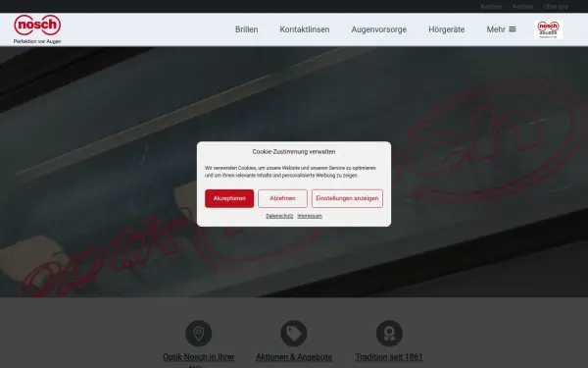Click the award ribbon tradition icon
The height and width of the screenshot is (368, 588).
(x=389, y=333)
